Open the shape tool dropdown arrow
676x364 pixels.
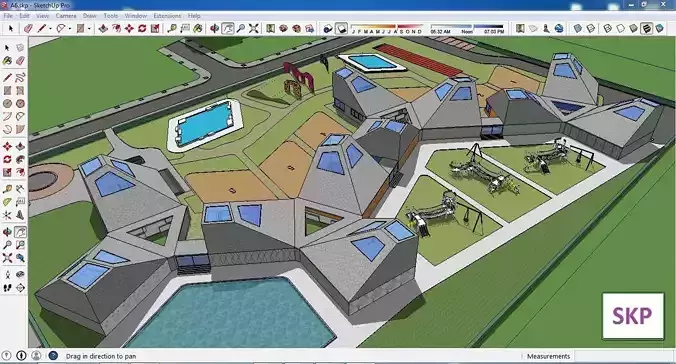(89, 29)
